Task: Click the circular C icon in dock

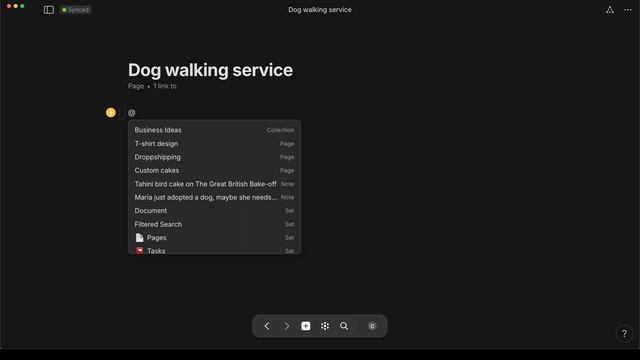Action: [x=372, y=326]
